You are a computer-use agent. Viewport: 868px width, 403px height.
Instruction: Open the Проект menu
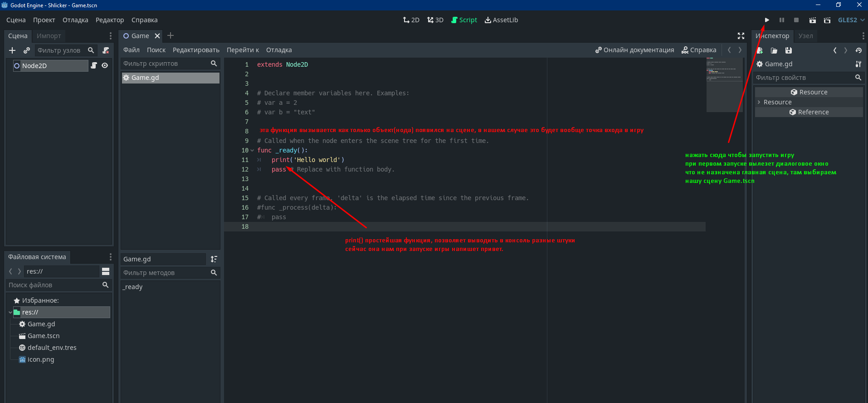(x=44, y=20)
